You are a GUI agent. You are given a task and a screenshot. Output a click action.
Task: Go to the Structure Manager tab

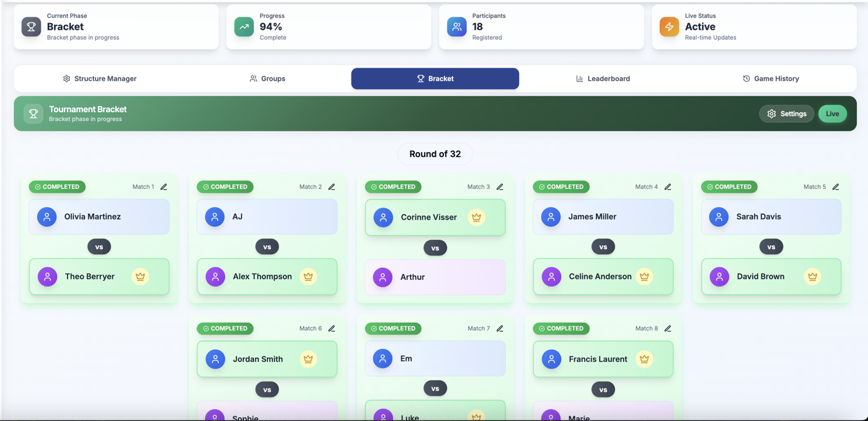[x=99, y=79]
